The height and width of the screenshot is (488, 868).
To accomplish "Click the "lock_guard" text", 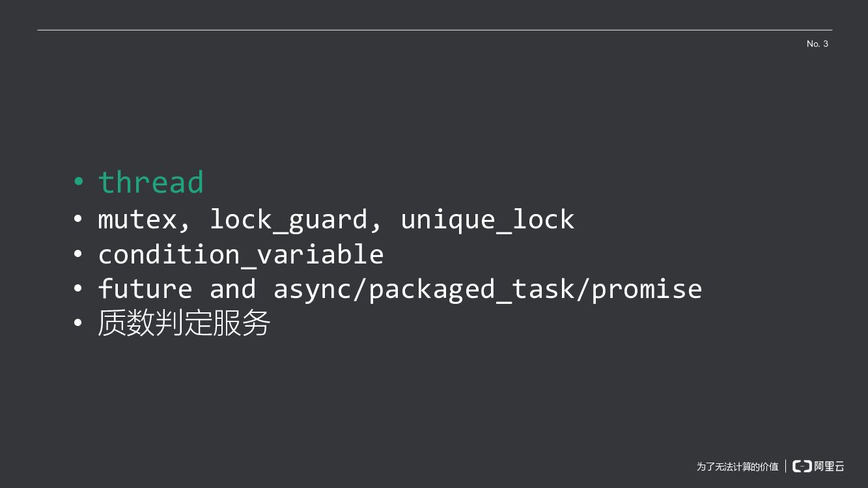I will tap(288, 220).
